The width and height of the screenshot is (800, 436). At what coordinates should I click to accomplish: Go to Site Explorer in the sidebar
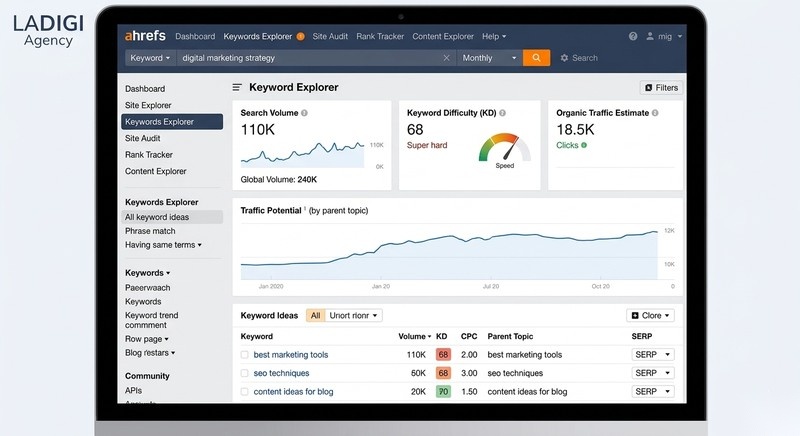[148, 106]
